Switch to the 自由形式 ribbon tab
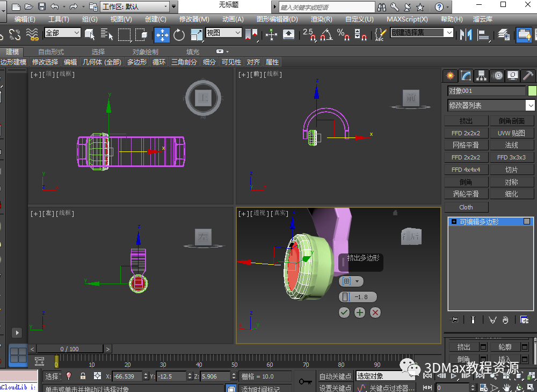Screen dimensions: 537x392 51,52
